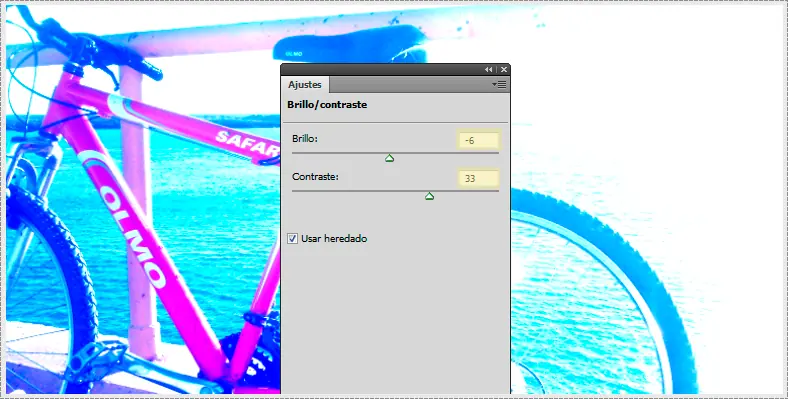
Task: Open the Ajustes panel options menu
Action: [x=500, y=85]
